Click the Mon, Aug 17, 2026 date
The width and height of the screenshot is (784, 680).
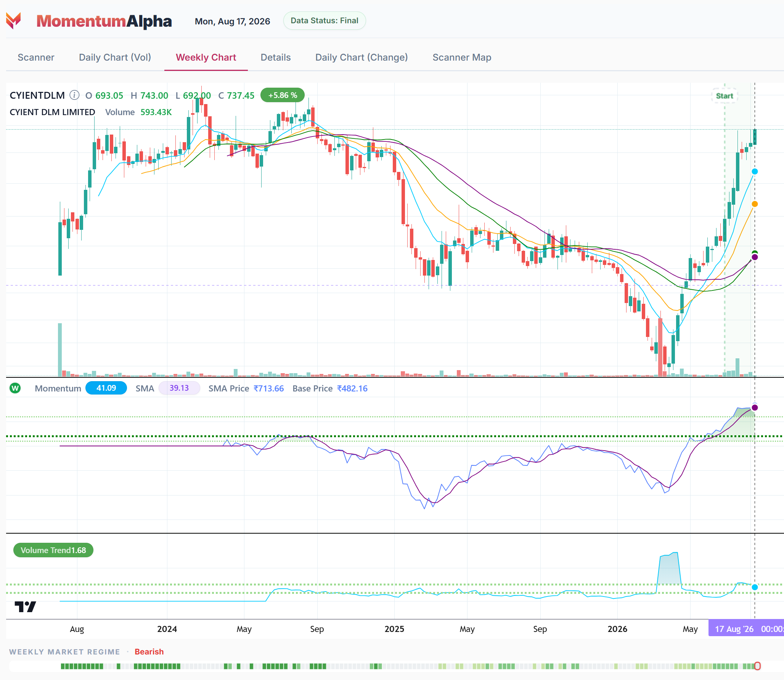tap(232, 21)
